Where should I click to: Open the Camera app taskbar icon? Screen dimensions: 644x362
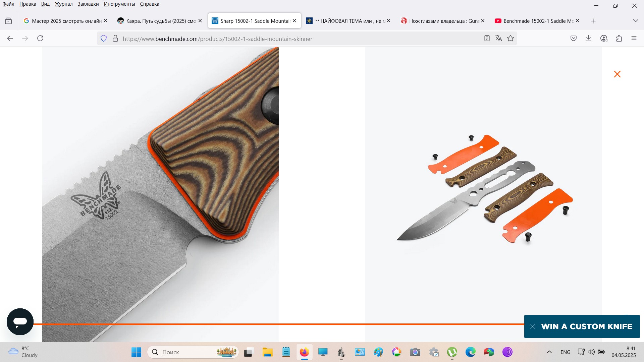[415, 352]
